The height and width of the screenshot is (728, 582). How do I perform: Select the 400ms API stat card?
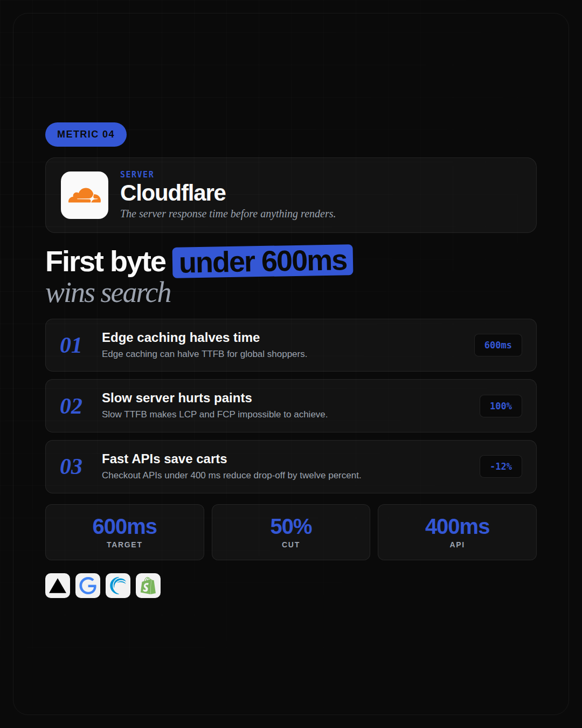[x=457, y=532]
